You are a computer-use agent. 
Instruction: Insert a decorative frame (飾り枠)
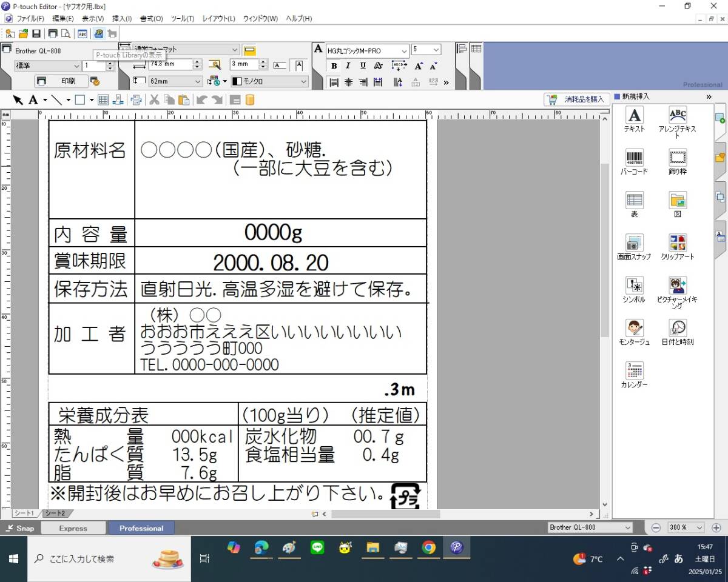coord(678,158)
